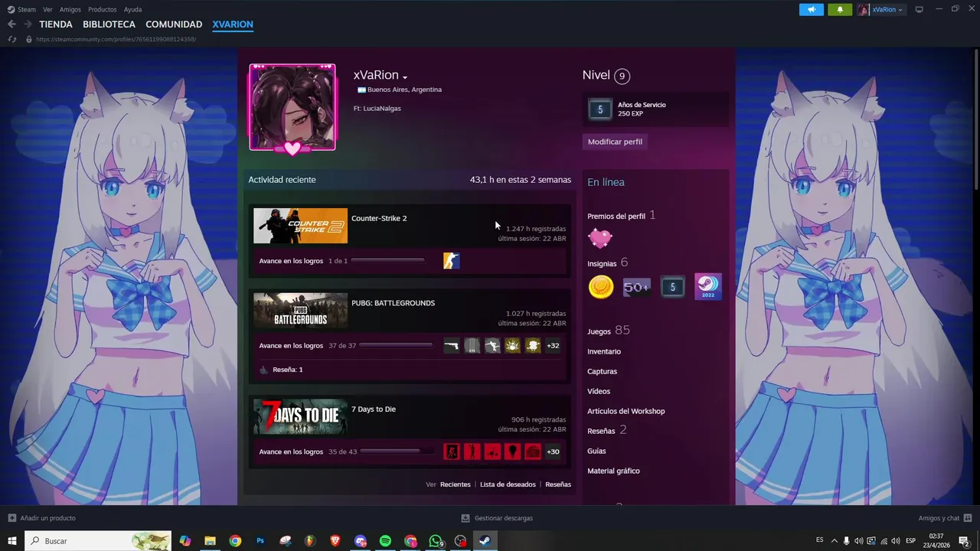Open the Amigos menu
Image resolution: width=980 pixels, height=551 pixels.
pos(70,9)
